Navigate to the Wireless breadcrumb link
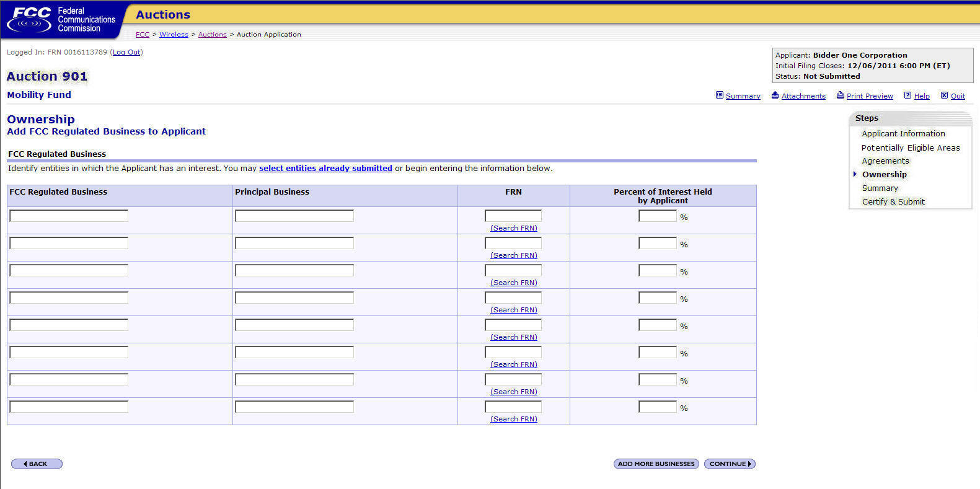Image resolution: width=980 pixels, height=489 pixels. pos(174,35)
